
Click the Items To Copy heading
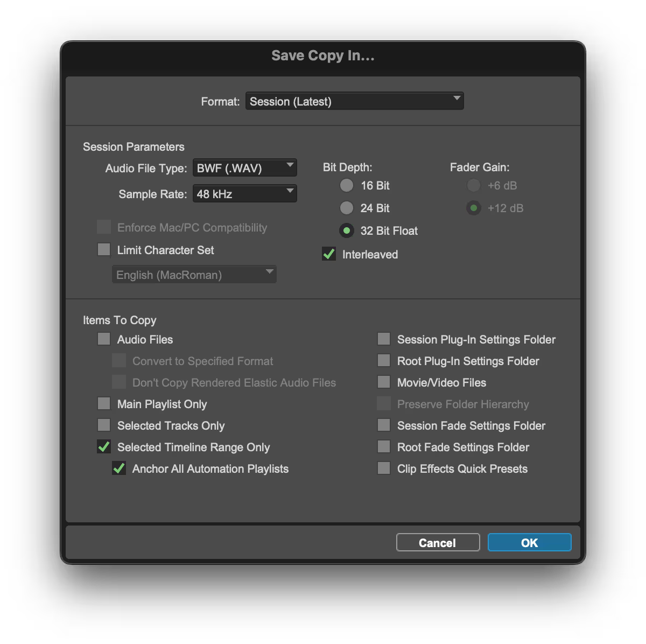tap(120, 320)
